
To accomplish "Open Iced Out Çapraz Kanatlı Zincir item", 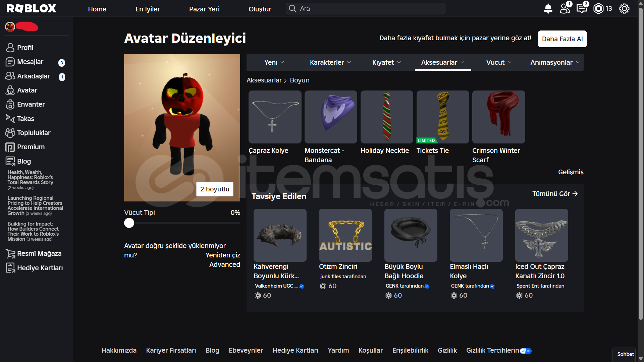I will (542, 235).
